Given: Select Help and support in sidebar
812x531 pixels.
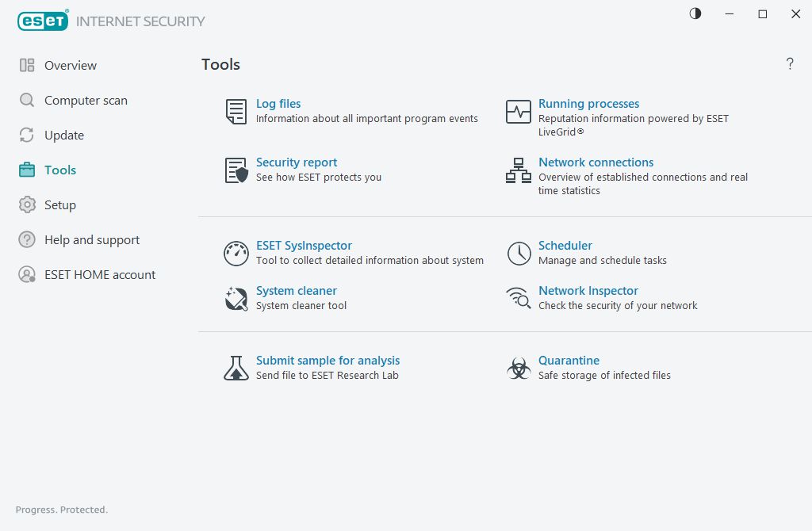Looking at the screenshot, I should [x=91, y=240].
